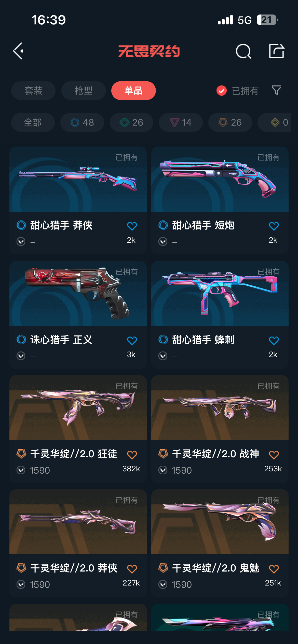The height and width of the screenshot is (644, 298).
Task: Favorite 千灵华绽//2.0 鬼魅 with heart icon
Action: pyautogui.click(x=274, y=569)
